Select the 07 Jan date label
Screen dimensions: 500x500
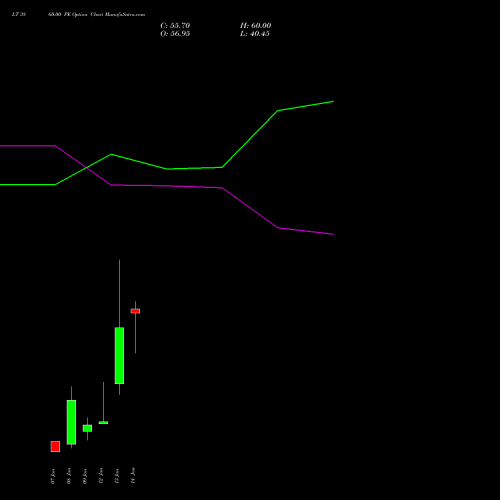[53, 476]
